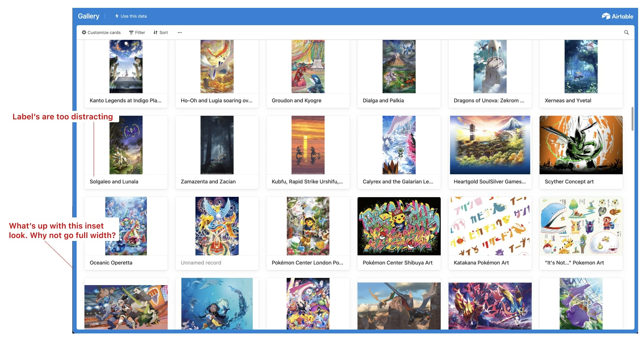Click the Dialga and Palkia title
This screenshot has width=644, height=341.
pyautogui.click(x=383, y=100)
